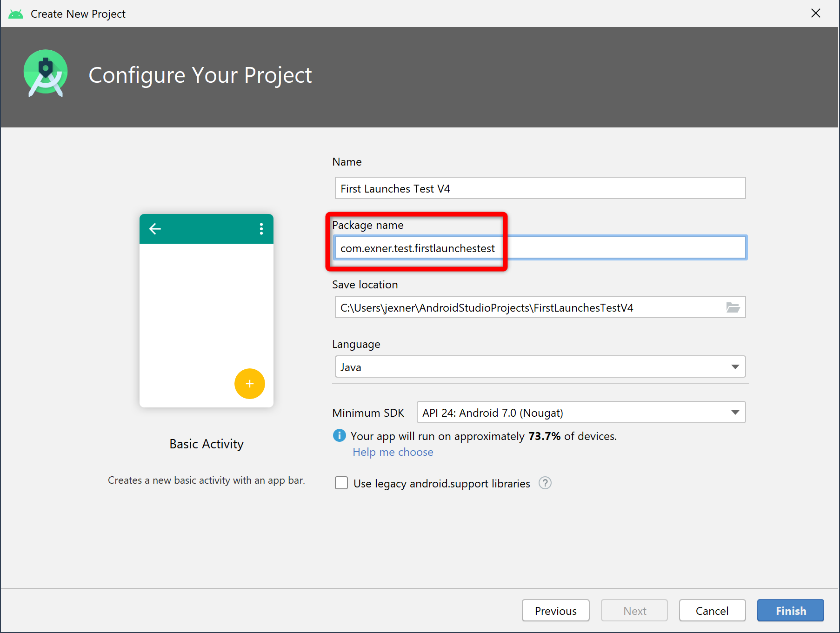Enable Use legacy android.support libraries checkbox
This screenshot has width=840, height=633.
tap(341, 483)
